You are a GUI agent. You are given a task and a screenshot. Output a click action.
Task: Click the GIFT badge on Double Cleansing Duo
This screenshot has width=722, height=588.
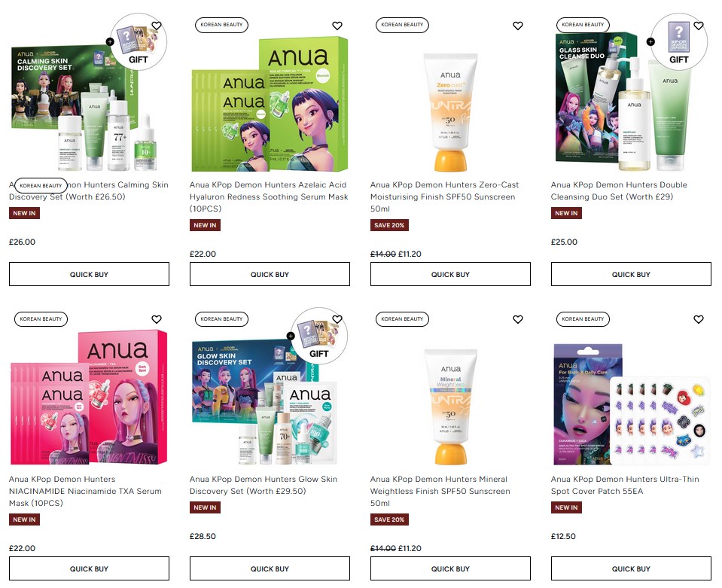point(679,42)
